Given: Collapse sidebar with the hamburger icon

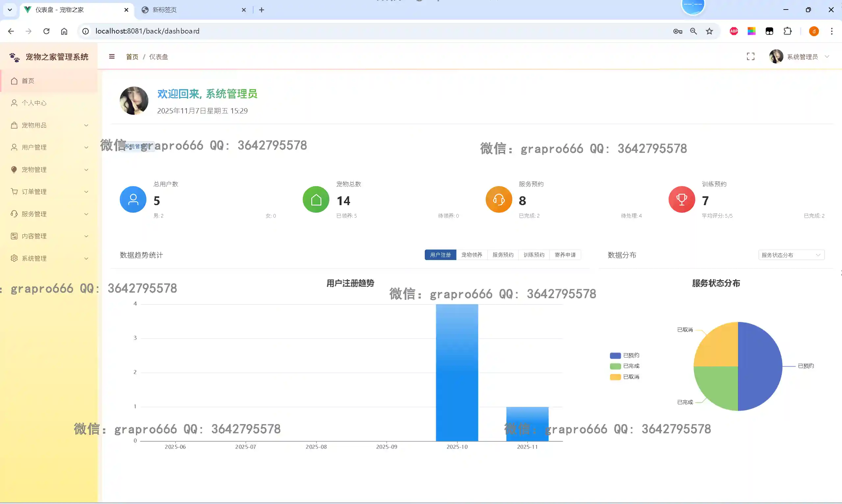Looking at the screenshot, I should click(x=112, y=57).
